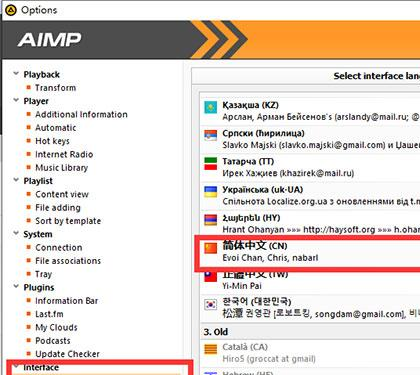Select the Chinese (CN) flag icon
Image resolution: width=420 pixels, height=375 pixels.
point(210,248)
